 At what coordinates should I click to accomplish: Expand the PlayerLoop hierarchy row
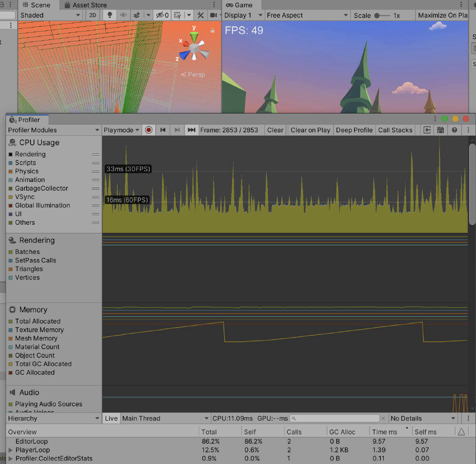[x=11, y=450]
